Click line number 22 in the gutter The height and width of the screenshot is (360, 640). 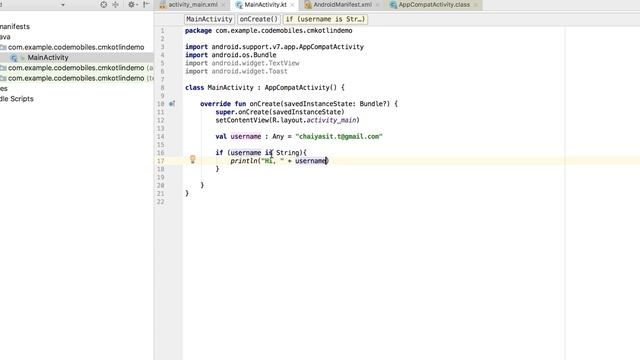click(161, 202)
